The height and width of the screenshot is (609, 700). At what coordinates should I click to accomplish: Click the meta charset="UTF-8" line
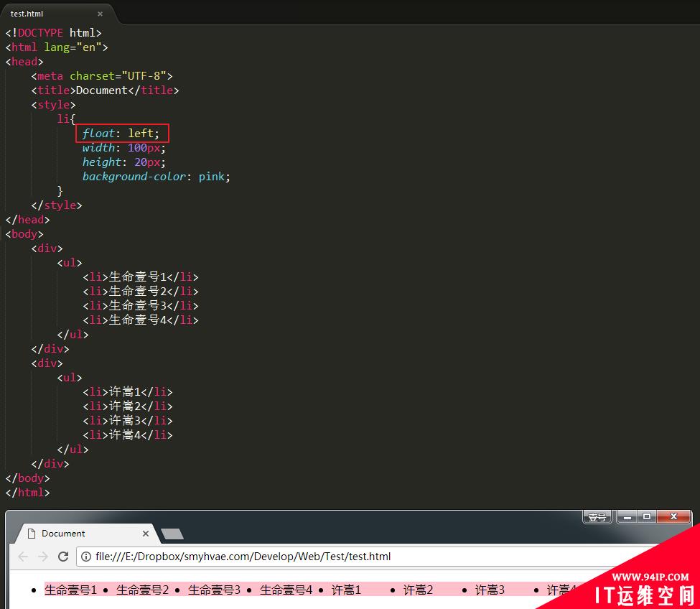click(102, 76)
